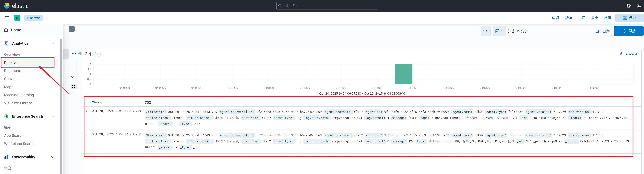Open the help menu icon
The image size is (644, 174).
point(628,6)
